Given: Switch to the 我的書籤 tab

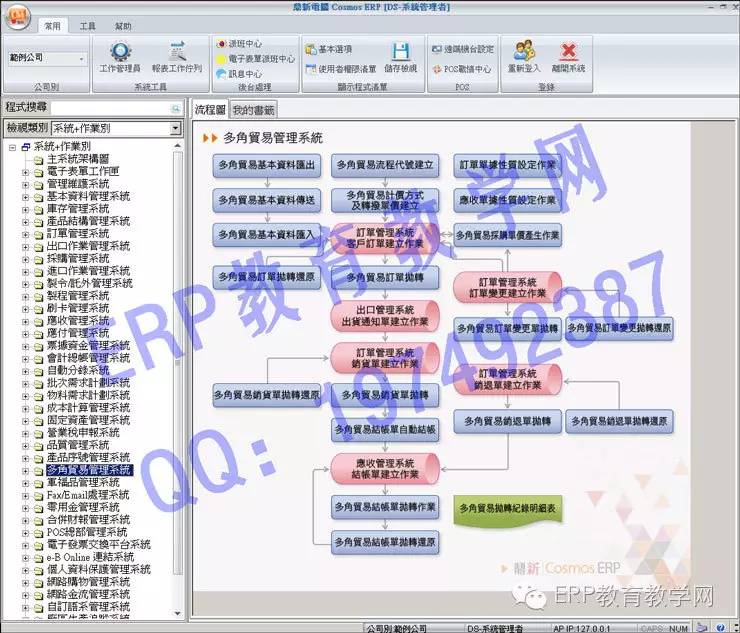Looking at the screenshot, I should click(x=253, y=110).
